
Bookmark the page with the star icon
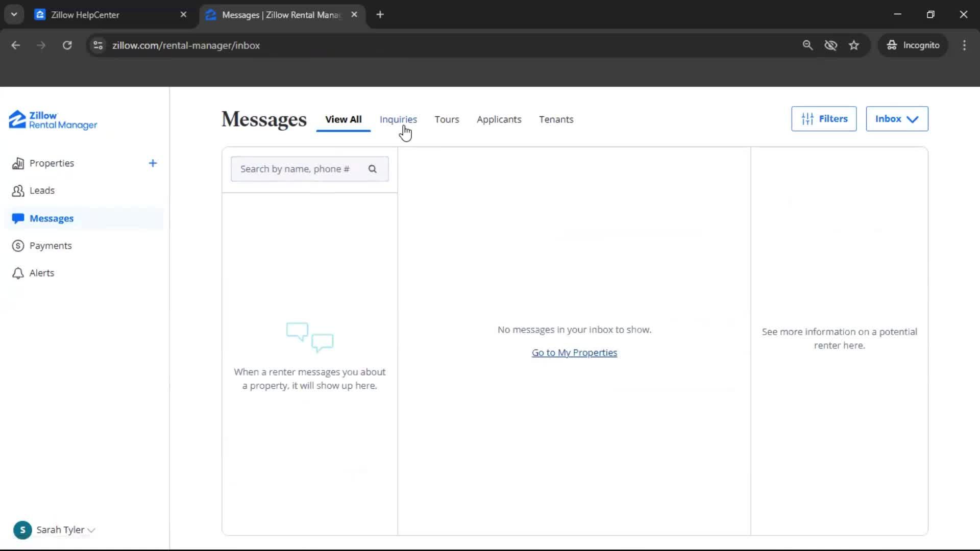tap(854, 45)
